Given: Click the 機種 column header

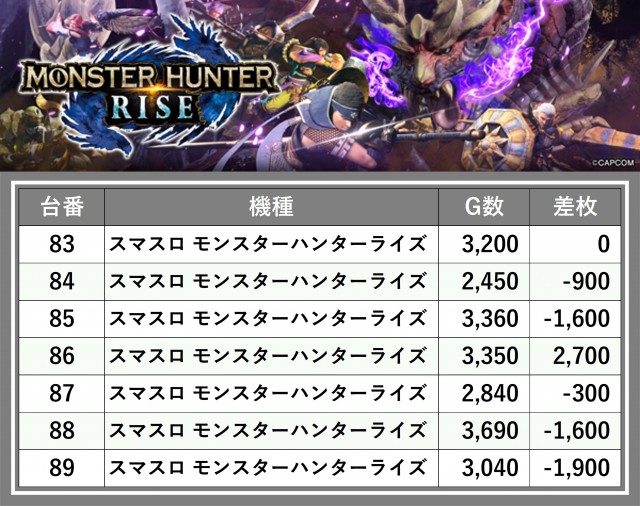Looking at the screenshot, I should (x=271, y=207).
